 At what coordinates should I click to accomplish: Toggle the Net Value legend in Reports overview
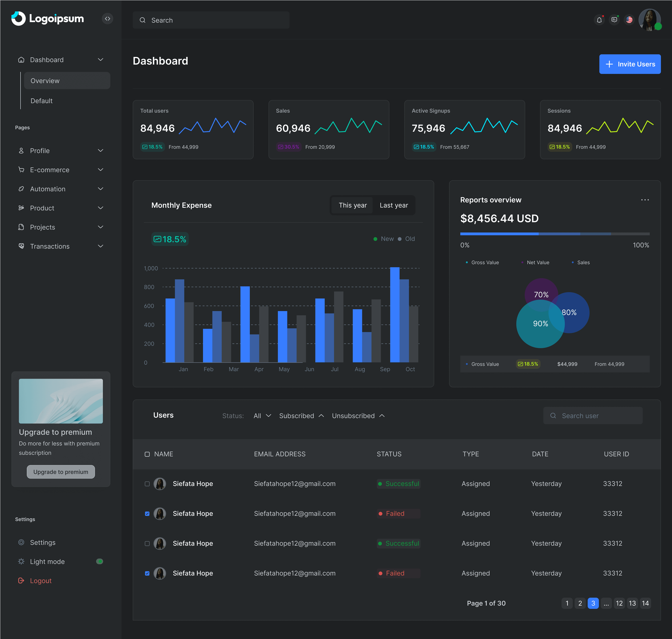(535, 262)
